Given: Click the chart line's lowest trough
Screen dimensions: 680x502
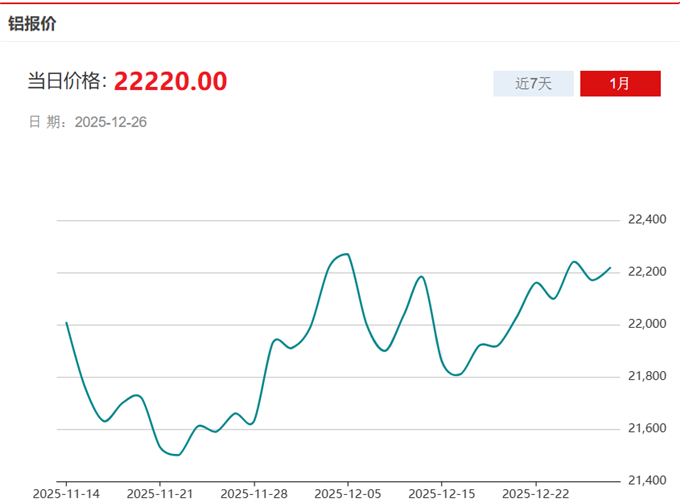Looking at the screenshot, I should point(176,455).
